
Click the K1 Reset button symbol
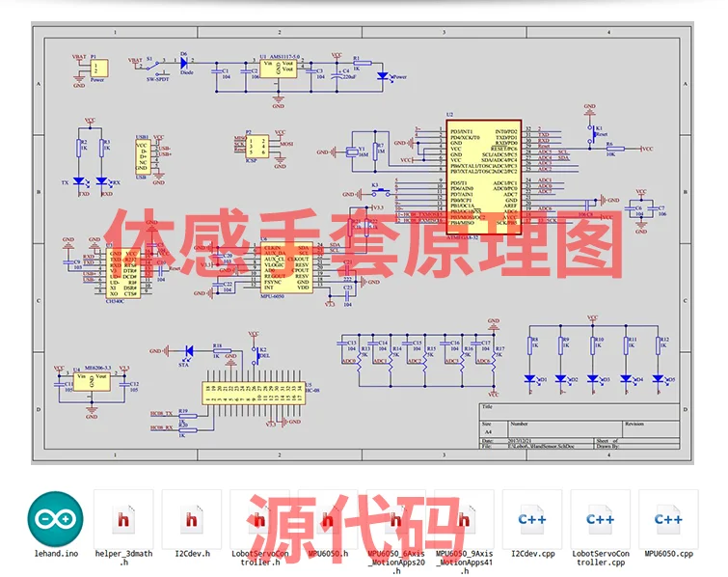[x=590, y=135]
